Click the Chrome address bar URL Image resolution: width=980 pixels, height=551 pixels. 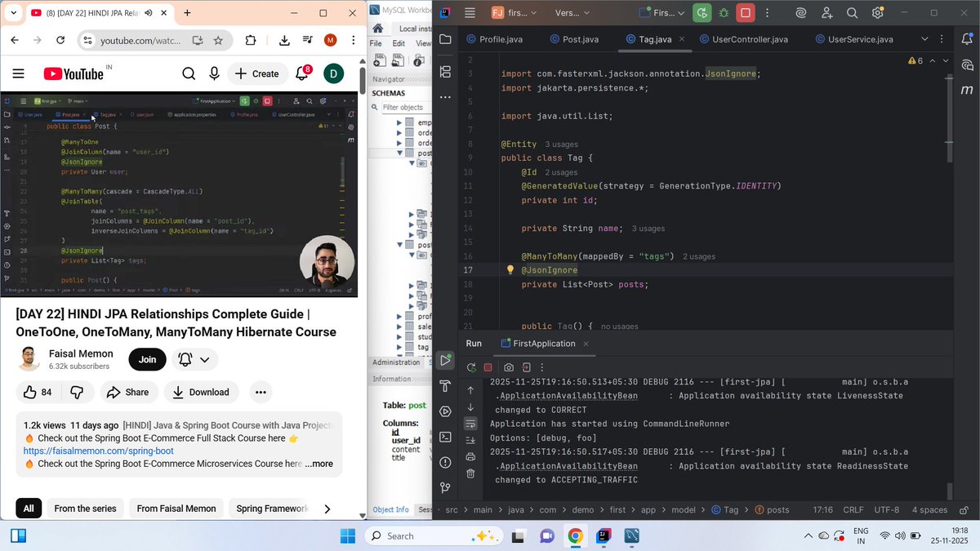[140, 41]
